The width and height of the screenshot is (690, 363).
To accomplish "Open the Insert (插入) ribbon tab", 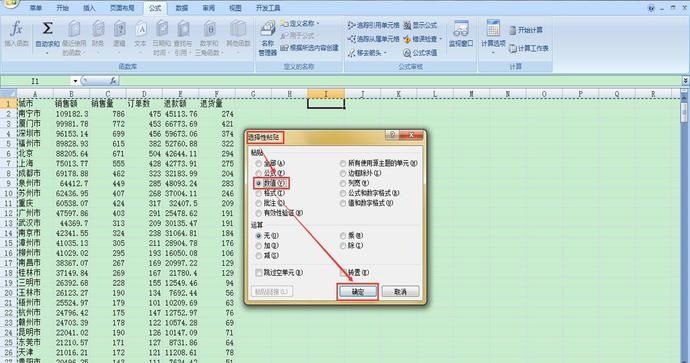I will tap(89, 8).
